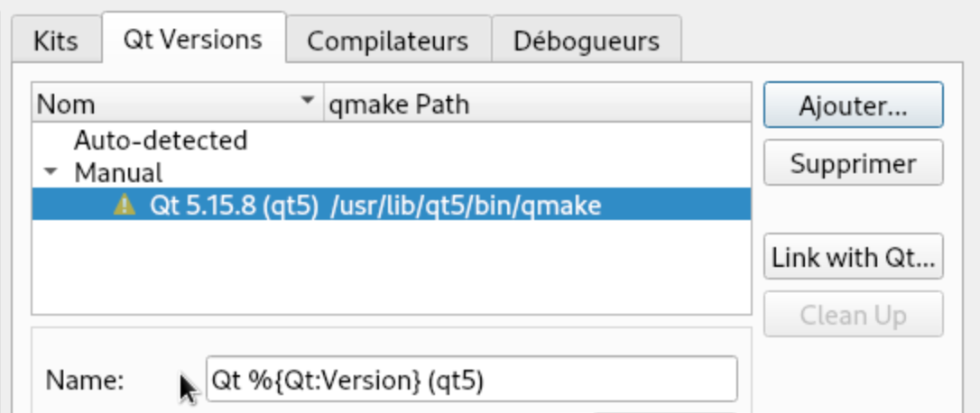Collapse the Manual tree node
This screenshot has width=980, height=413.
[x=51, y=171]
